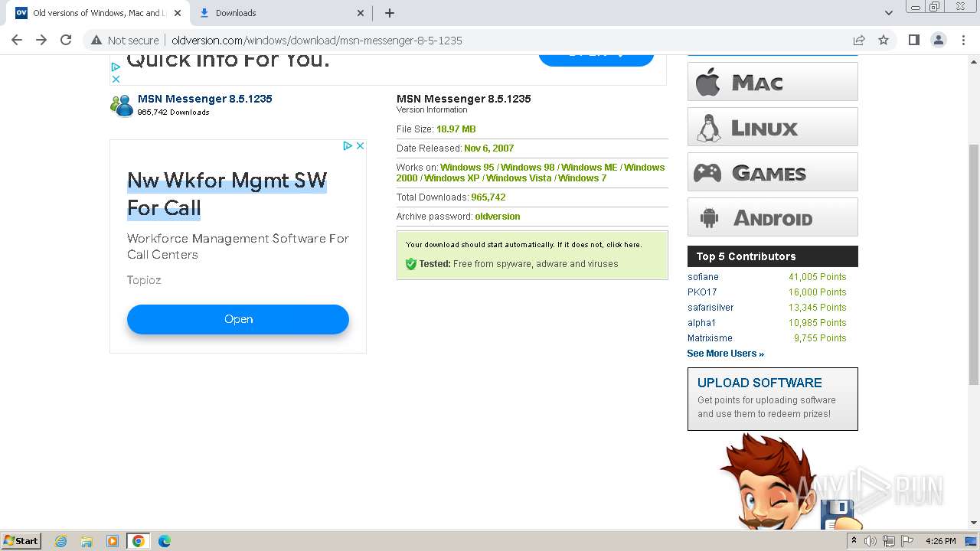Open the browser side panel icon
980x551 pixels.
coord(913,40)
